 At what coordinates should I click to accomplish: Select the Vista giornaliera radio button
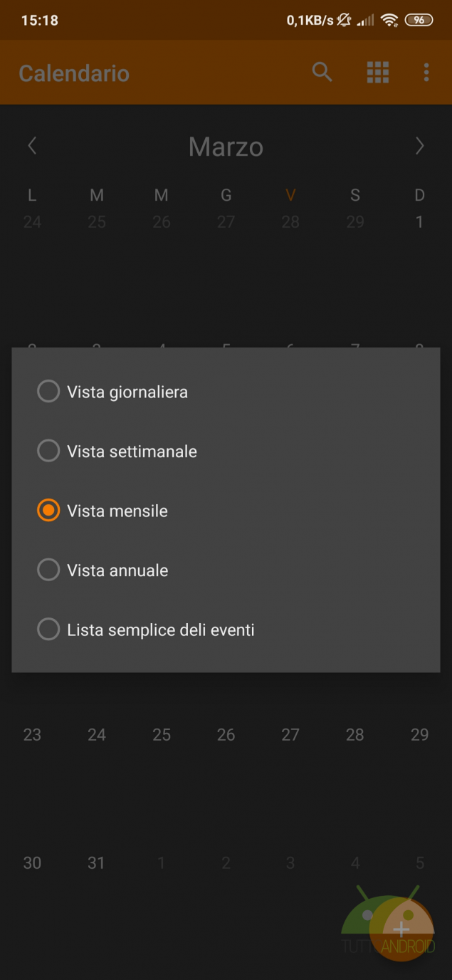click(48, 392)
